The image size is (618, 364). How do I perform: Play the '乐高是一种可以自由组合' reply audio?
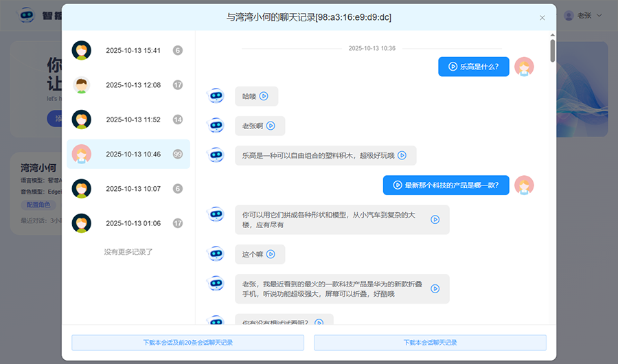[402, 155]
